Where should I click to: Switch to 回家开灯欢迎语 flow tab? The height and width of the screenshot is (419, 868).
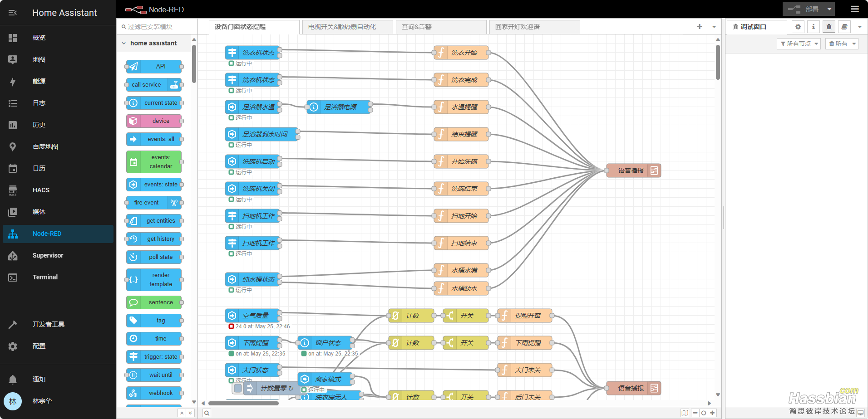click(x=534, y=27)
